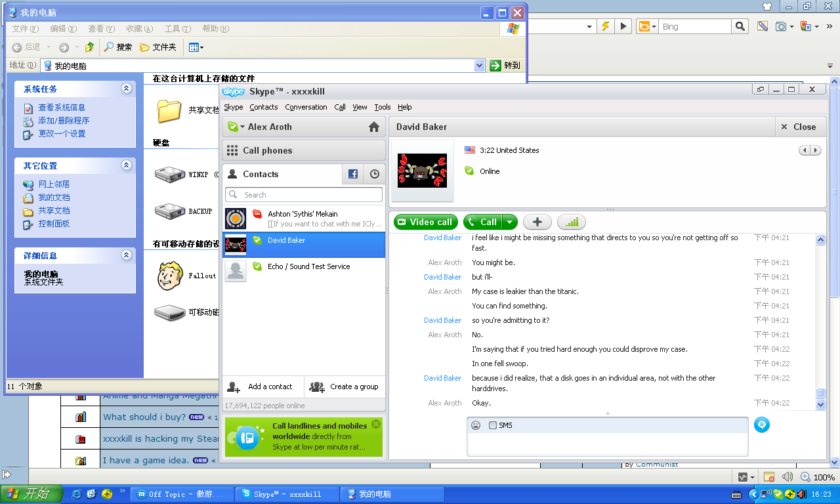Click the chat scrollbar down arrow

coord(820,405)
